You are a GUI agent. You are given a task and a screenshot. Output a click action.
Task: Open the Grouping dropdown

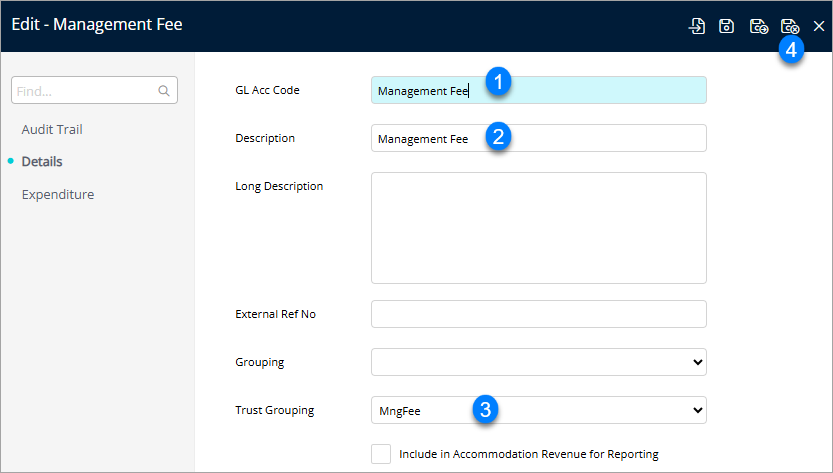pos(538,362)
